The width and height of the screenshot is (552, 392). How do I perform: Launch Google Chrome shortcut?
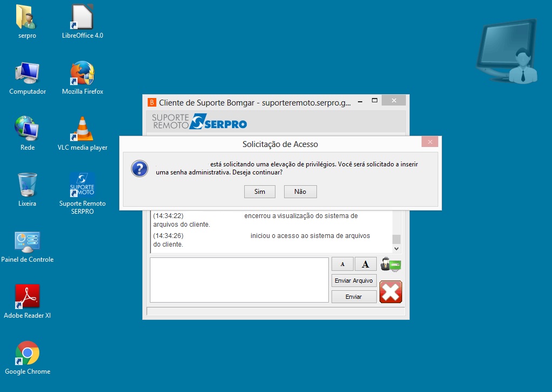tap(27, 358)
